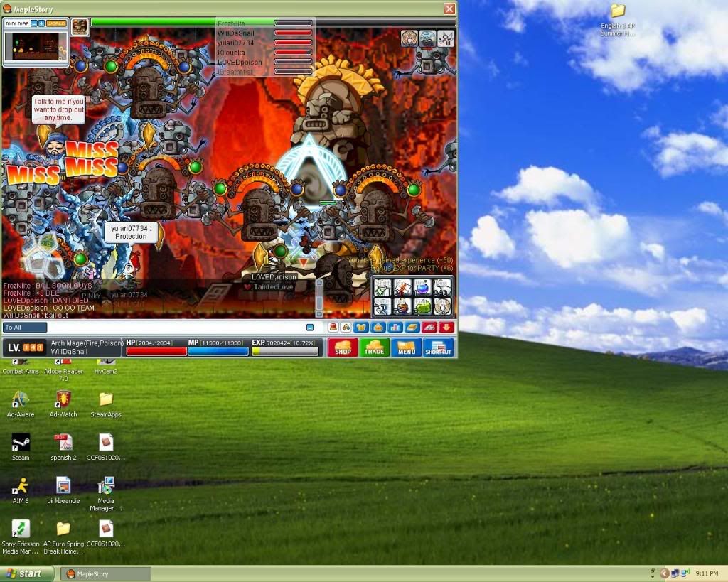Minimize the chat log with blue button
Screen dimensions: 728x582
tap(310, 328)
